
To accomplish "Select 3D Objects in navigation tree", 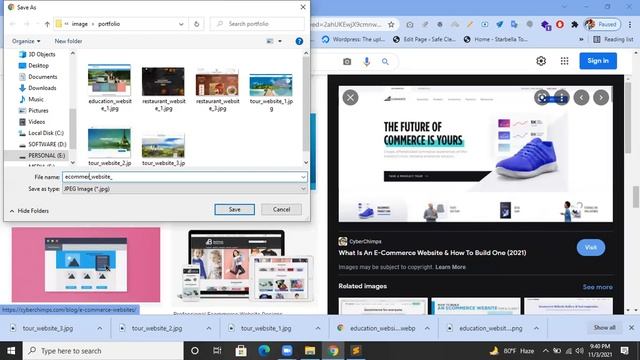I will point(37,54).
